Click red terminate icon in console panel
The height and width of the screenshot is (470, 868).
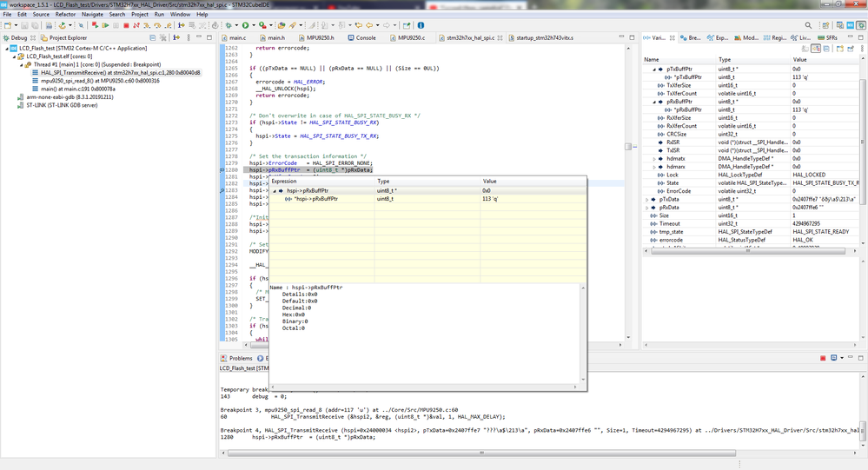823,358
